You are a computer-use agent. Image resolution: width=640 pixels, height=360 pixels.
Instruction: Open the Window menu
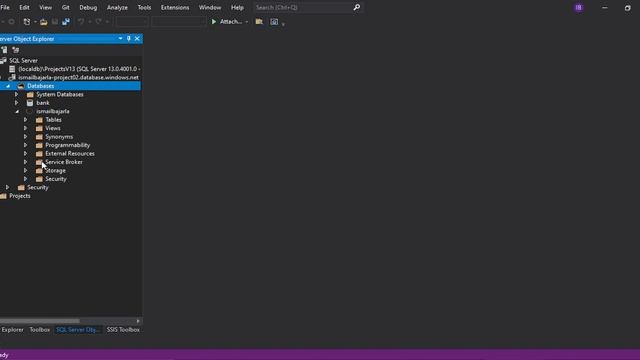coord(210,7)
